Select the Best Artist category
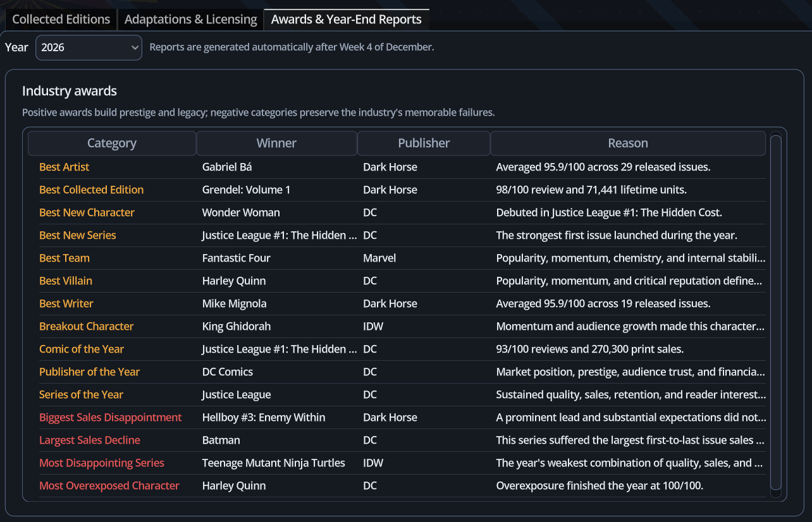The width and height of the screenshot is (812, 522). click(x=64, y=167)
